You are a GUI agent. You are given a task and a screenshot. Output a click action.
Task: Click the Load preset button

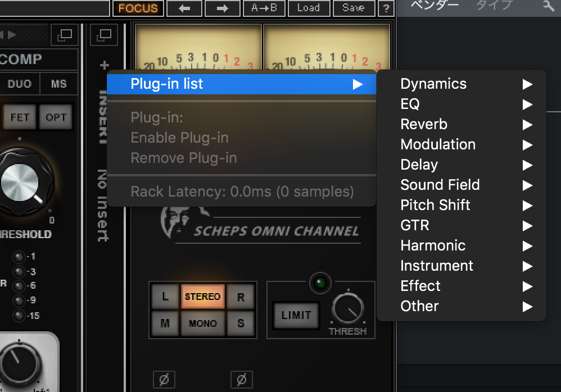309,8
